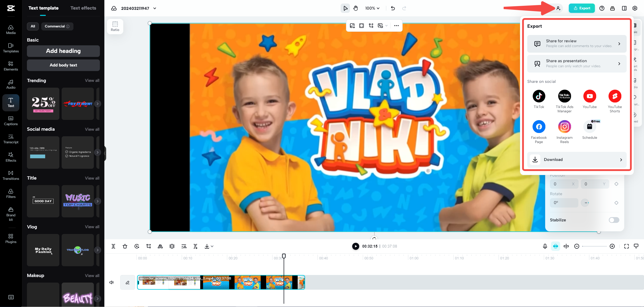Click the mirror flip tool above timeline

[160, 246]
